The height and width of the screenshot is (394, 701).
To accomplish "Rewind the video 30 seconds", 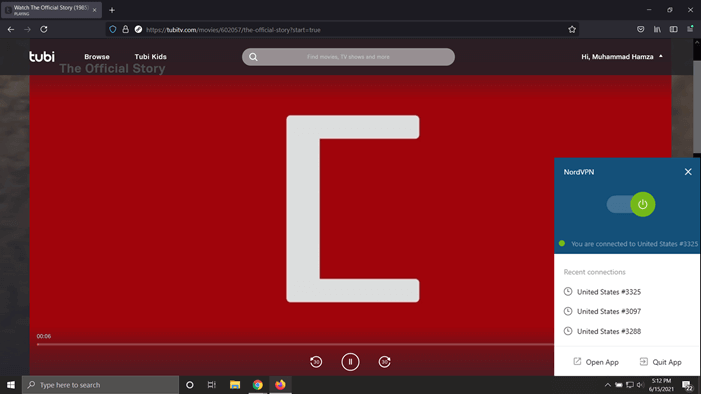I will [x=316, y=362].
